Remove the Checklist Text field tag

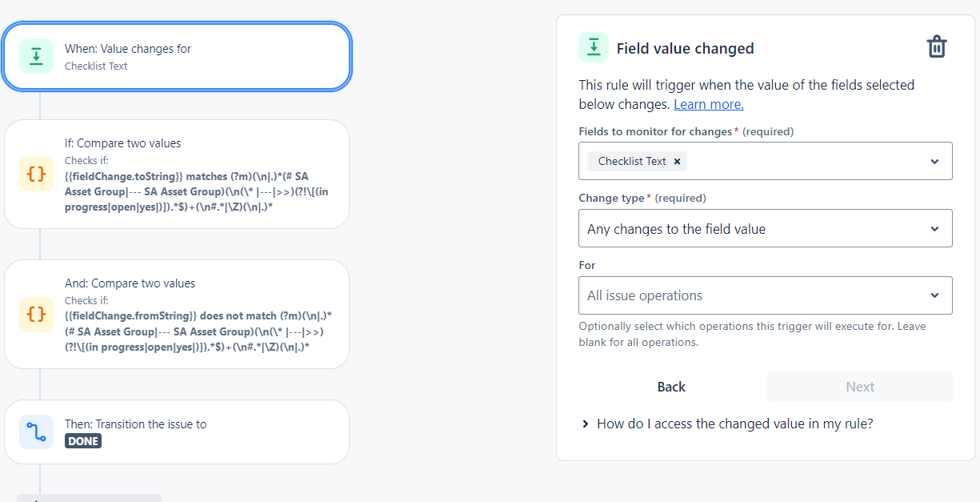677,162
